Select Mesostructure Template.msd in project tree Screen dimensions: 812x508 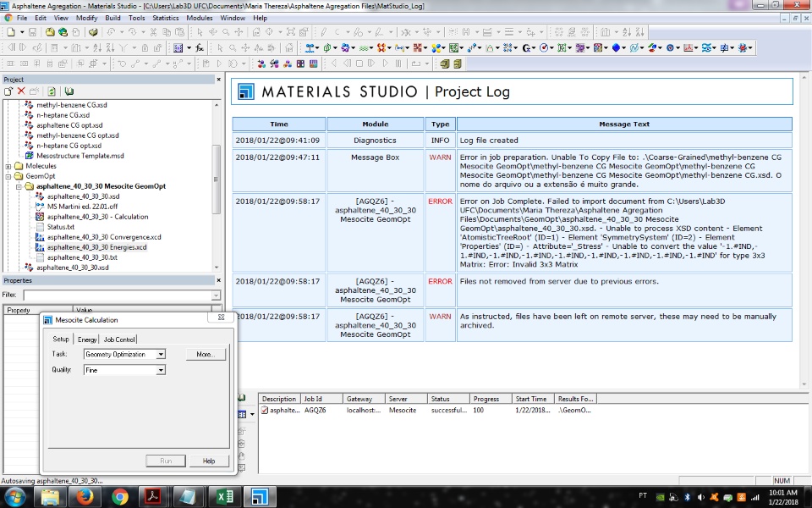pyautogui.click(x=80, y=156)
